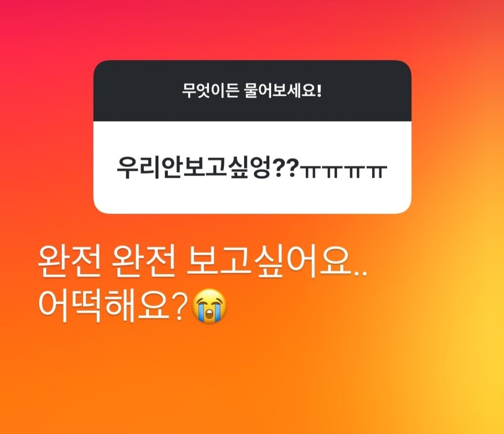This screenshot has height=434, width=504.
Task: Tap the white answer area of sticker
Action: coord(252,167)
